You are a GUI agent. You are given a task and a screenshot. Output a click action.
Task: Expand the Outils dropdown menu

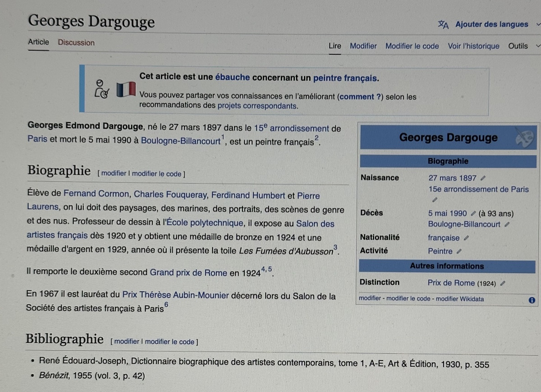(x=523, y=46)
